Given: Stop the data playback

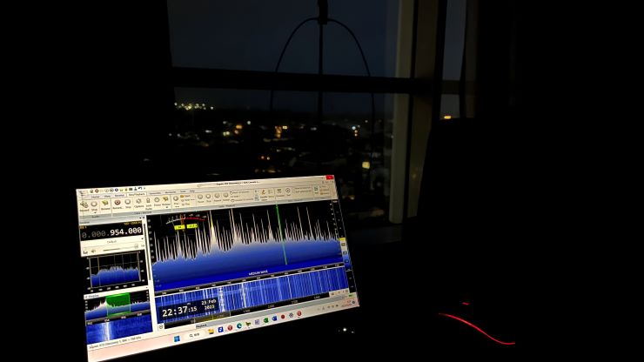Looking at the screenshot, I should pos(208,198).
